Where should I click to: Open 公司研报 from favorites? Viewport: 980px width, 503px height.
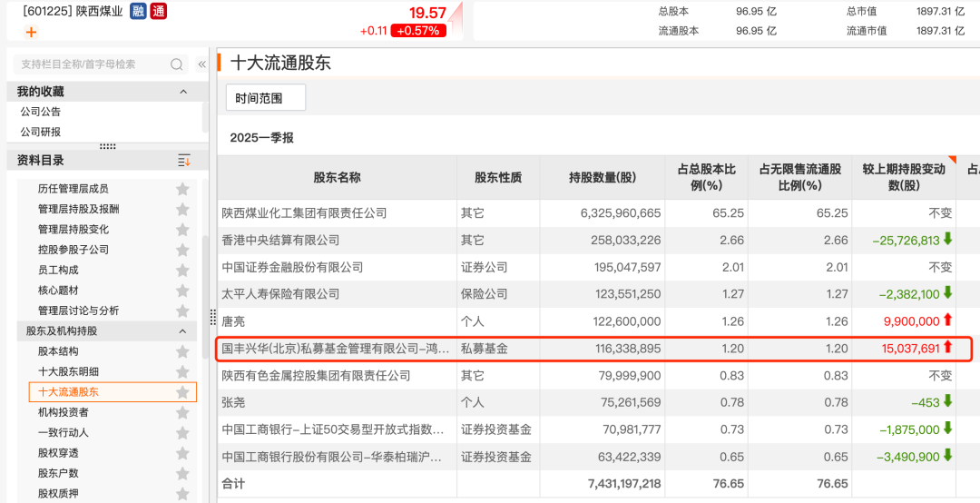[x=41, y=132]
